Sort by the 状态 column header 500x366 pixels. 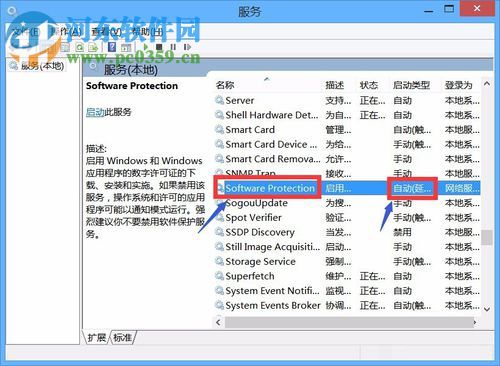point(369,85)
